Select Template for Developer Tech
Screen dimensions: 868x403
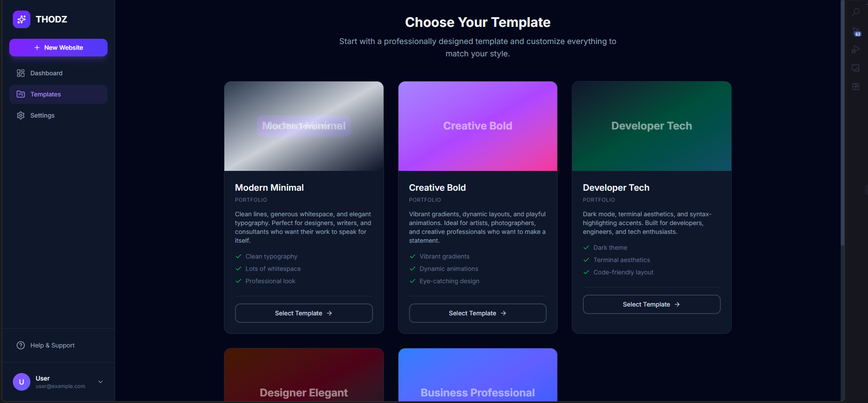652,304
